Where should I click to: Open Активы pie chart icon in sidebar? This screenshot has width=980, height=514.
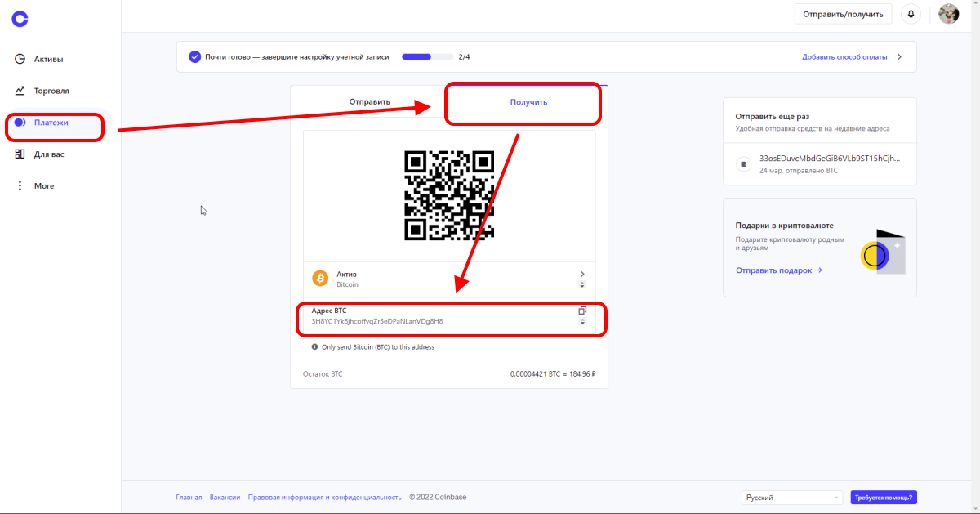(20, 59)
